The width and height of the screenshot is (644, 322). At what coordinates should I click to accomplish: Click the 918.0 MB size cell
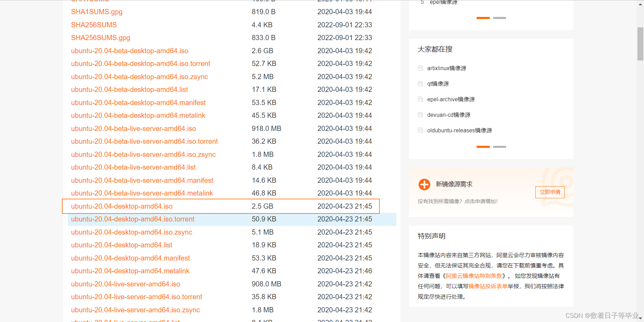click(x=266, y=129)
